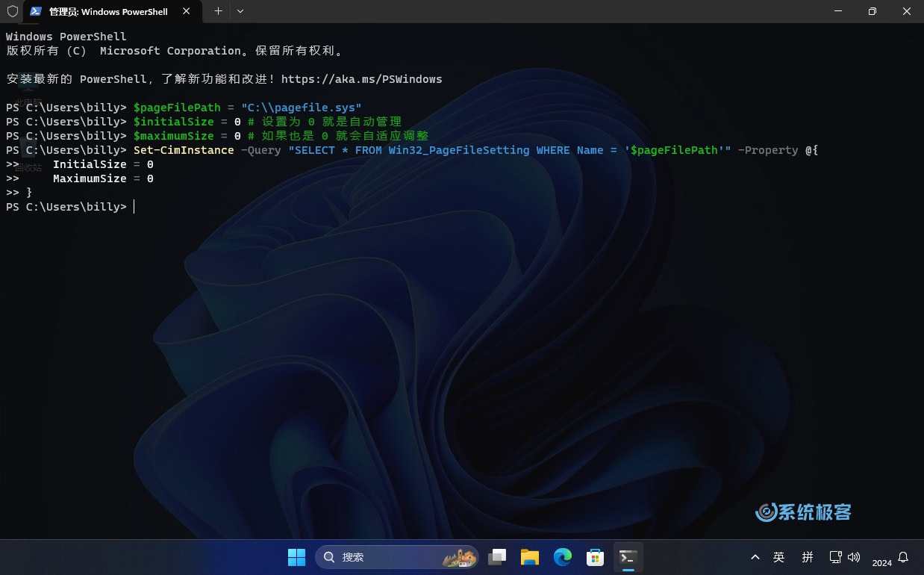Click the "MaximumSize = 0" continuation line
The height and width of the screenshot is (575, 924).
pyautogui.click(x=103, y=178)
